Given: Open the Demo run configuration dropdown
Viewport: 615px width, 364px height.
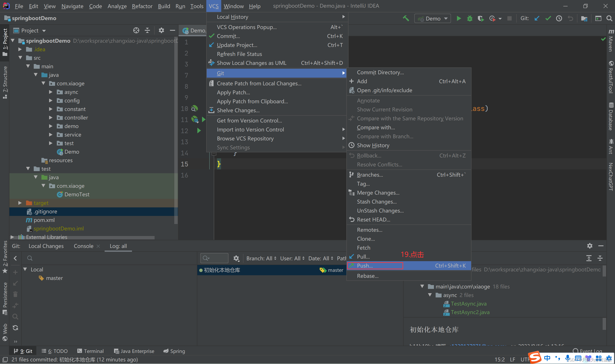Looking at the screenshot, I should [433, 19].
